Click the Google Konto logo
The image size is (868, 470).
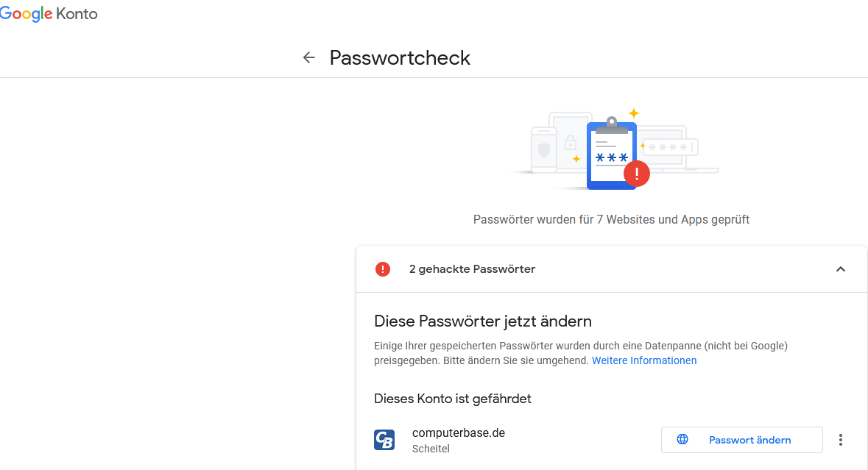pyautogui.click(x=49, y=14)
